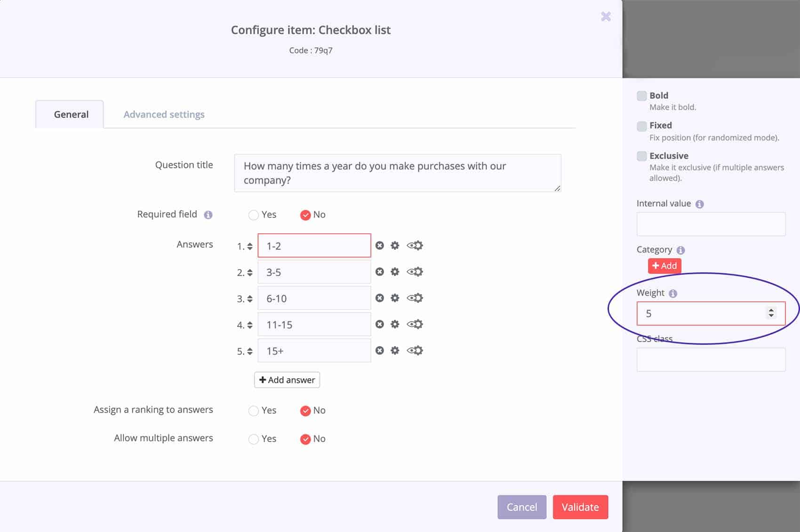Remove the 15+ answer
This screenshot has height=532, width=800.
coord(380,351)
